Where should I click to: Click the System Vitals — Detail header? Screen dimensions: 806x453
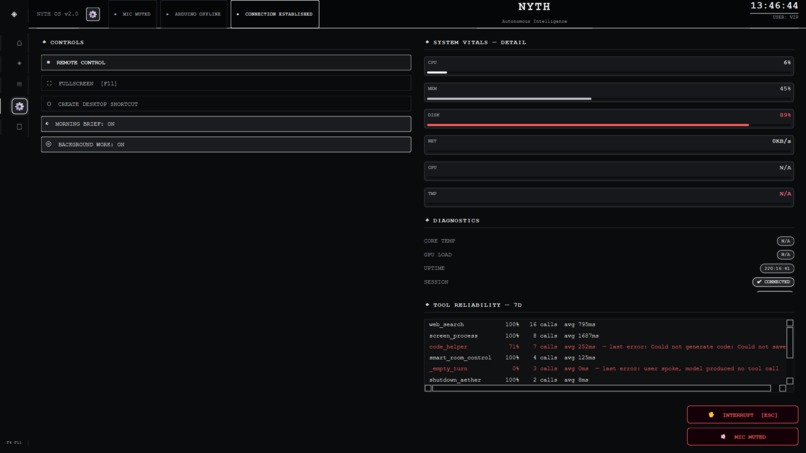(x=480, y=42)
